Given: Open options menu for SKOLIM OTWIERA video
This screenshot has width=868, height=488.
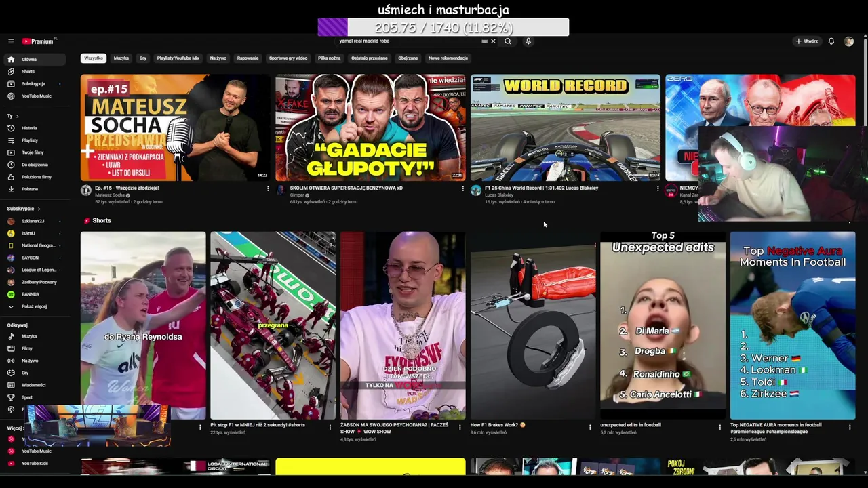Looking at the screenshot, I should pyautogui.click(x=462, y=189).
